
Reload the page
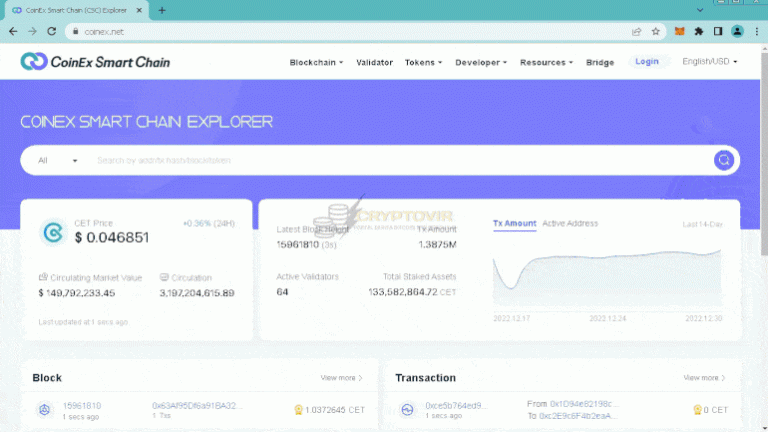[x=51, y=31]
